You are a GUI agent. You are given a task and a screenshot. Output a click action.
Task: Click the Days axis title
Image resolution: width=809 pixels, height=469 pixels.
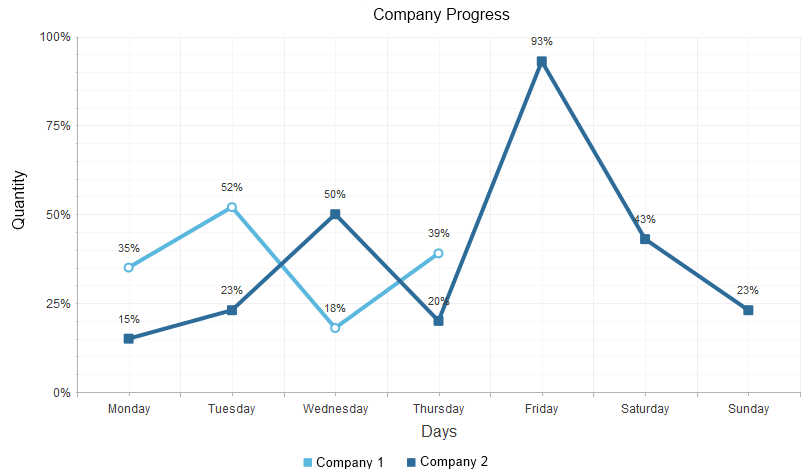[x=439, y=432]
